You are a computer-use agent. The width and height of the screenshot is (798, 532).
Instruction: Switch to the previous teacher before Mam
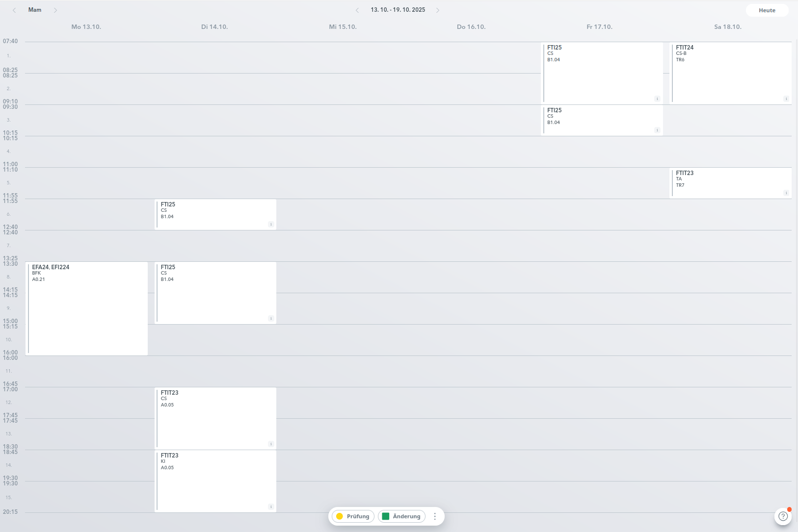14,10
